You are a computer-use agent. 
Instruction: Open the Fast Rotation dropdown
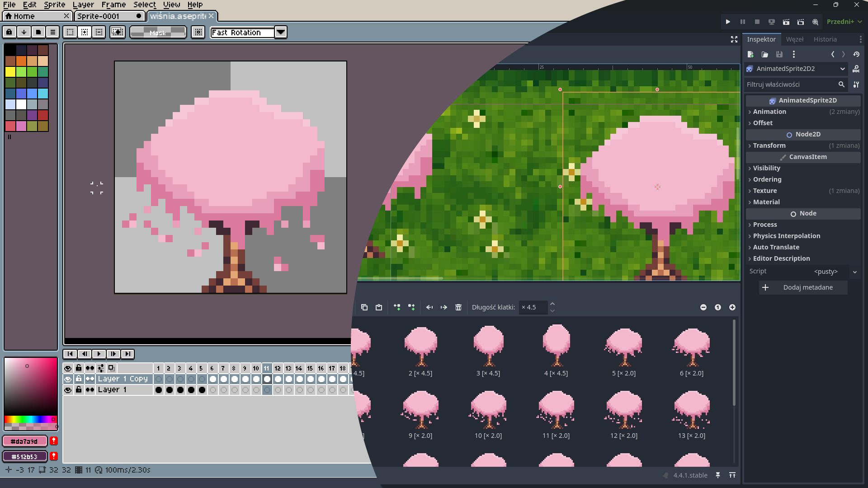point(281,32)
